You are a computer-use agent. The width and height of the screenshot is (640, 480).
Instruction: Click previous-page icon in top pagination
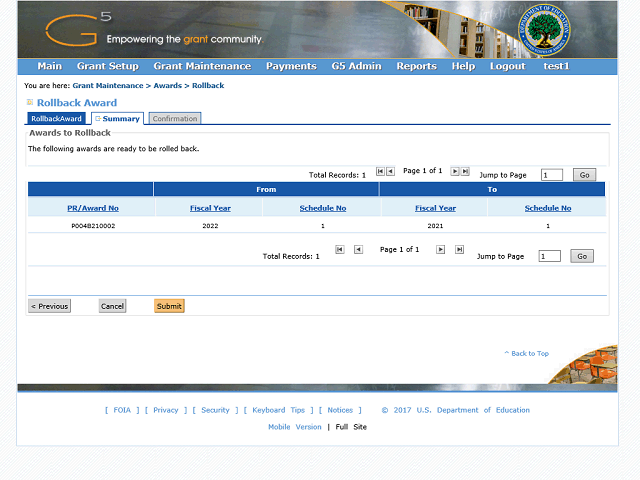[390, 171]
